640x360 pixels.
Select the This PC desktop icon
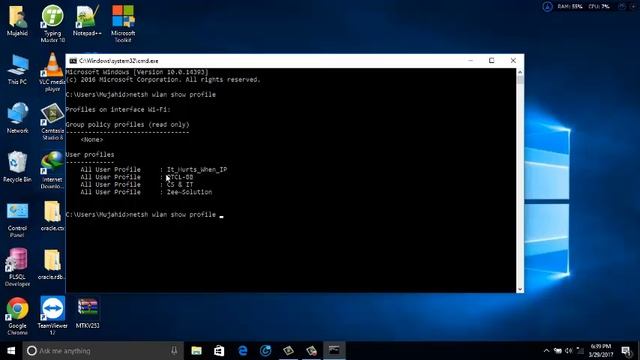tap(17, 70)
